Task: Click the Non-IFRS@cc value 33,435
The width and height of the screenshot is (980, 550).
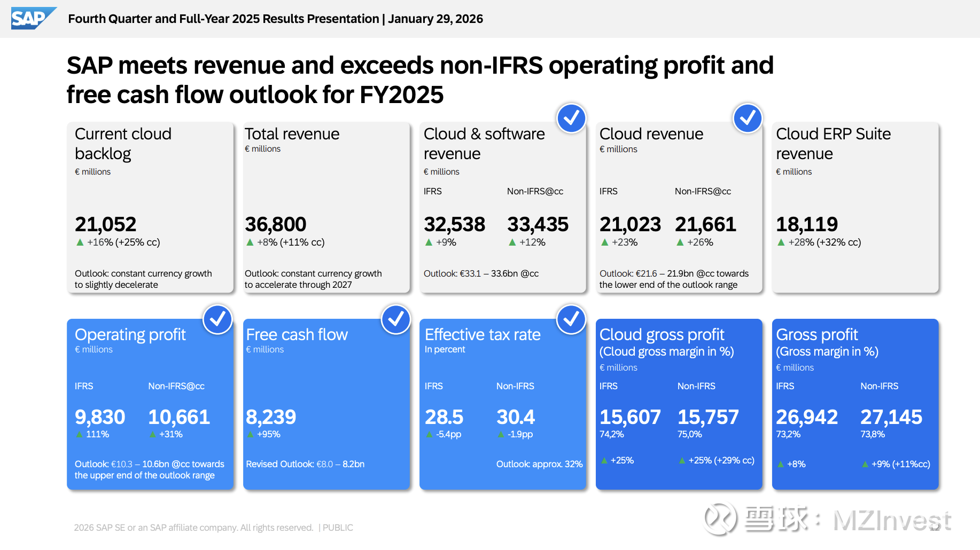Action: (x=538, y=224)
